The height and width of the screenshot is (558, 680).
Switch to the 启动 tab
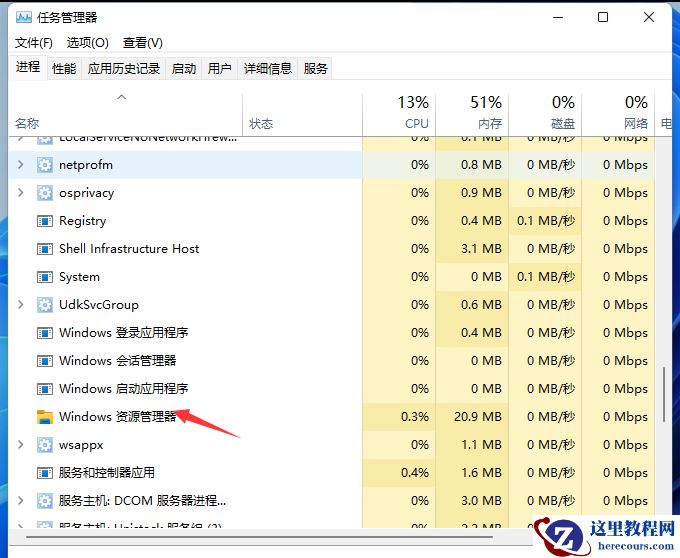tap(184, 69)
